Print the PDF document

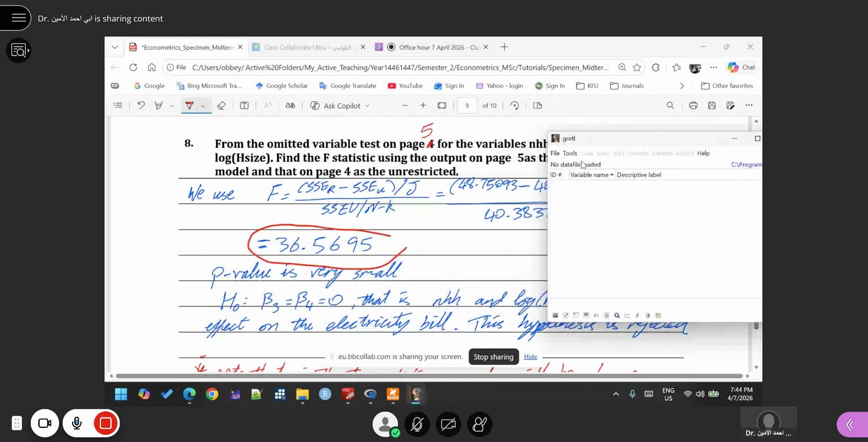point(693,106)
